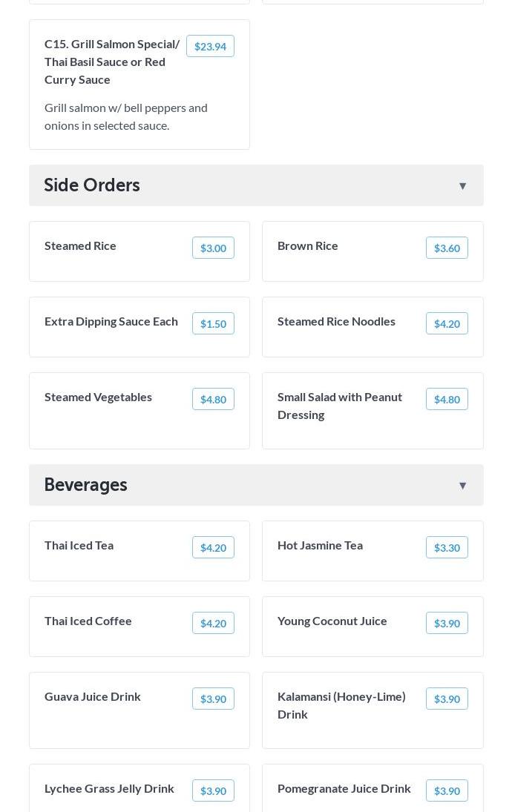Select Small Salad with Peanut Dressing price

pos(447,400)
